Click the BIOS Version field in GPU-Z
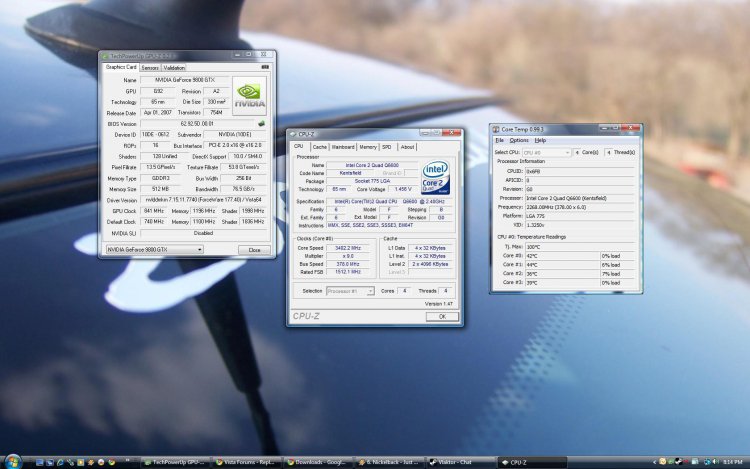Screen dimensions: 750x469 coord(197,124)
